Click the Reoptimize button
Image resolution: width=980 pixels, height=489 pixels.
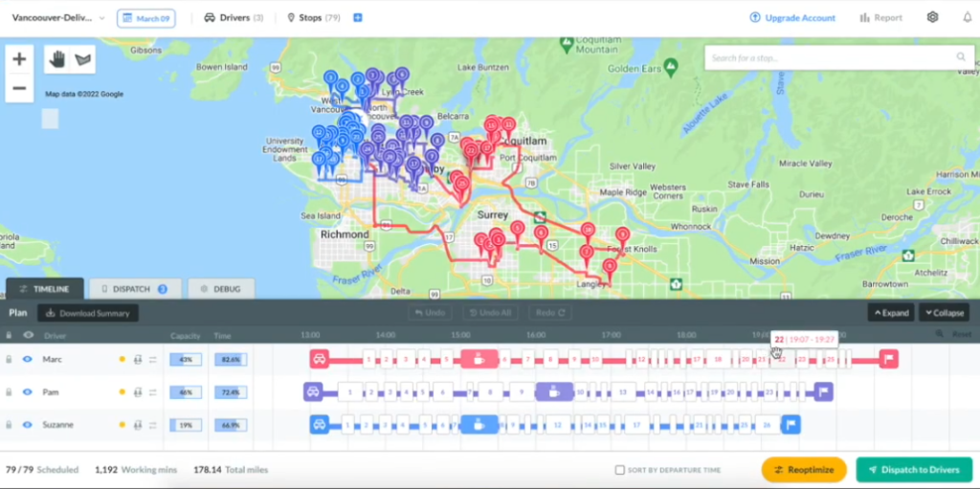804,470
